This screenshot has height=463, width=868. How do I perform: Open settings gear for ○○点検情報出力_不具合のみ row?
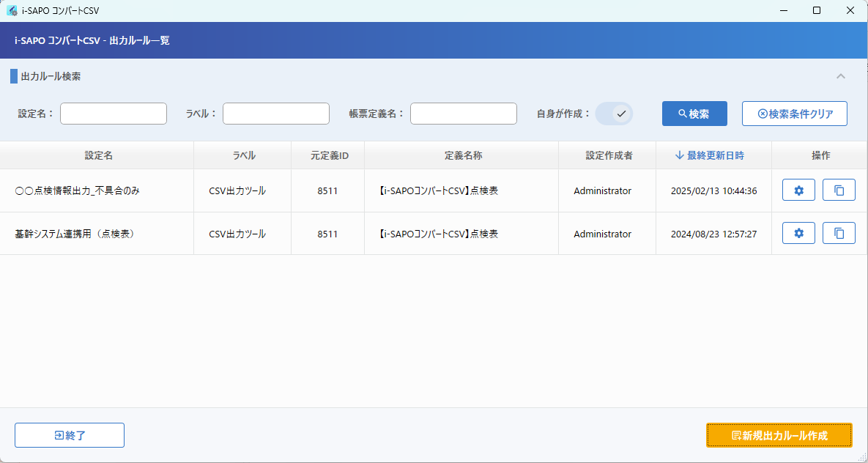(x=798, y=190)
